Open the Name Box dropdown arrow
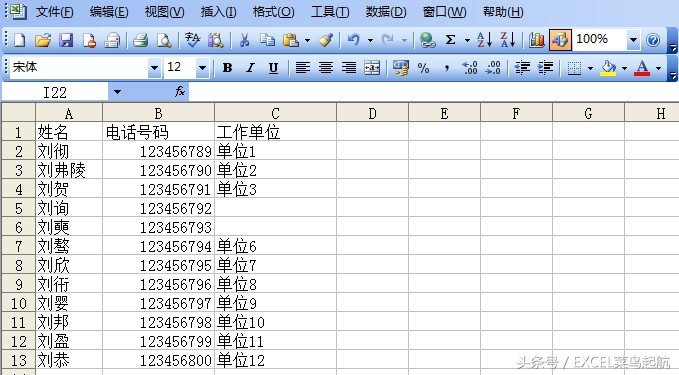This screenshot has width=679, height=375. tap(117, 92)
